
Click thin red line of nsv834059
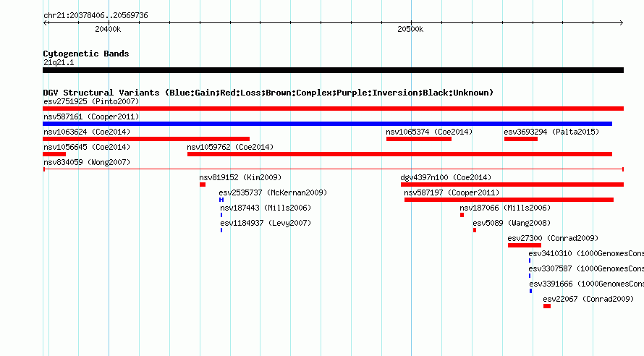click(x=334, y=169)
